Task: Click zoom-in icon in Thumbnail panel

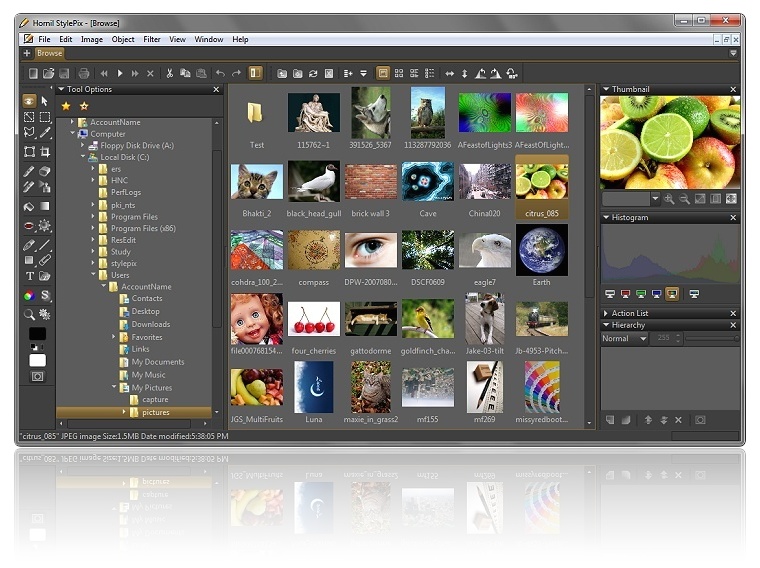Action: click(x=669, y=199)
